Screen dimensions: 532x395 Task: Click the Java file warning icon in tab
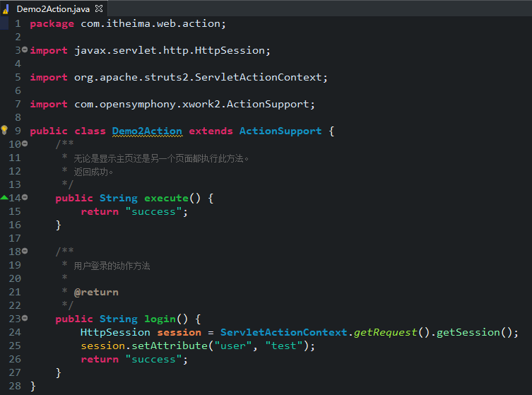click(x=5, y=9)
